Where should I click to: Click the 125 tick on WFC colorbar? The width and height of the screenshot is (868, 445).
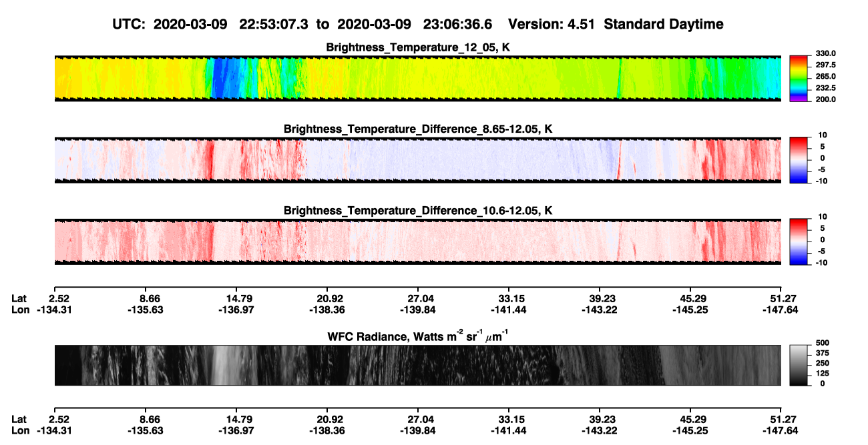pos(822,373)
